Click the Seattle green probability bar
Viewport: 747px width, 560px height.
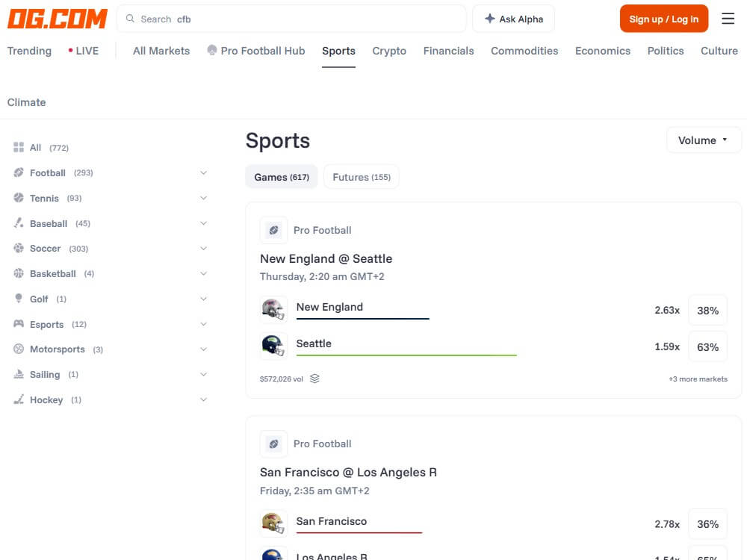coord(406,355)
